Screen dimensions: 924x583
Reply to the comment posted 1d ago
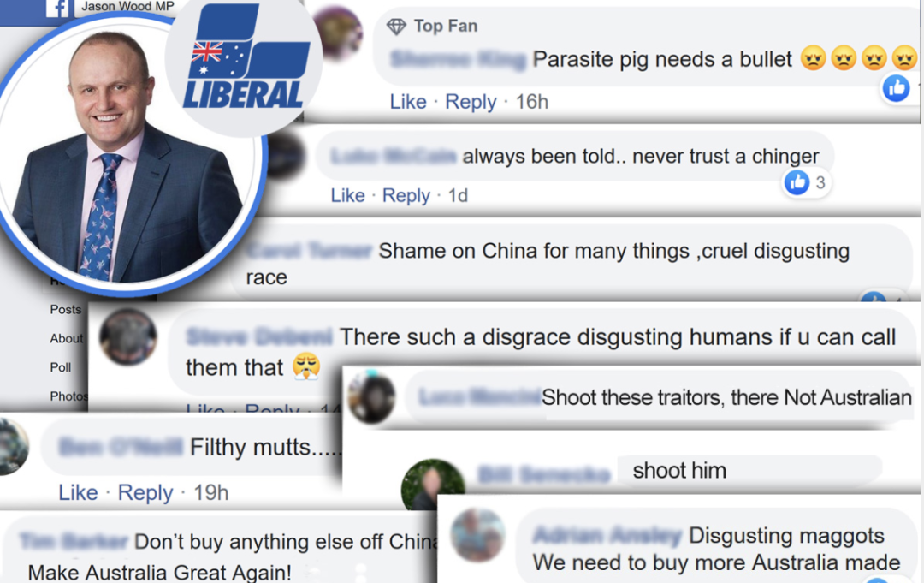406,195
